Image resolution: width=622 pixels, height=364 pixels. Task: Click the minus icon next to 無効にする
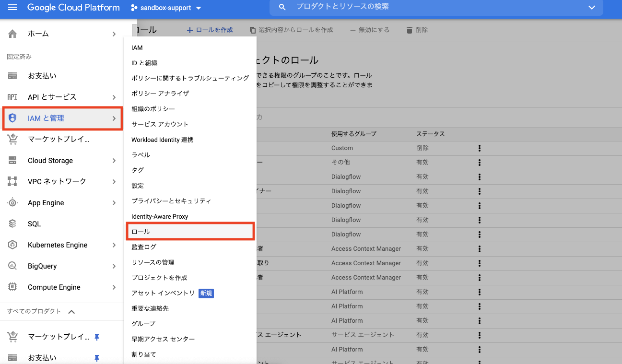point(353,30)
